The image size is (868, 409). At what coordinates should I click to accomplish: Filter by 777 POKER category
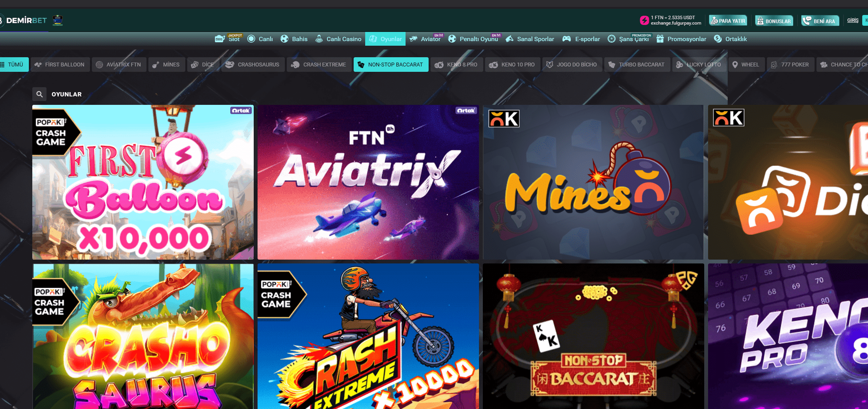791,65
